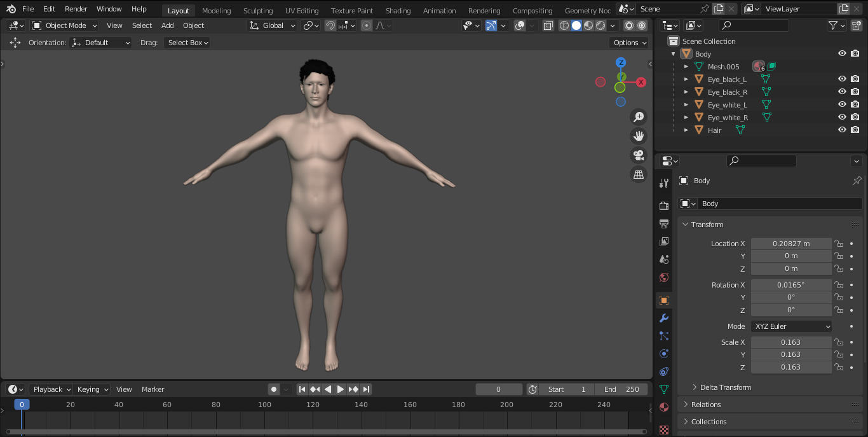Expand the Mesh.005 tree item
The image size is (868, 437).
pyautogui.click(x=686, y=66)
